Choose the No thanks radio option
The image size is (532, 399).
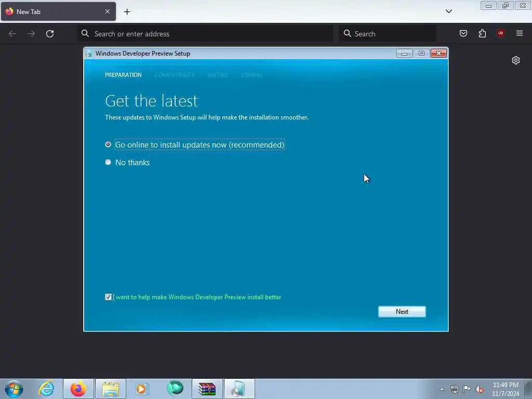pos(108,162)
